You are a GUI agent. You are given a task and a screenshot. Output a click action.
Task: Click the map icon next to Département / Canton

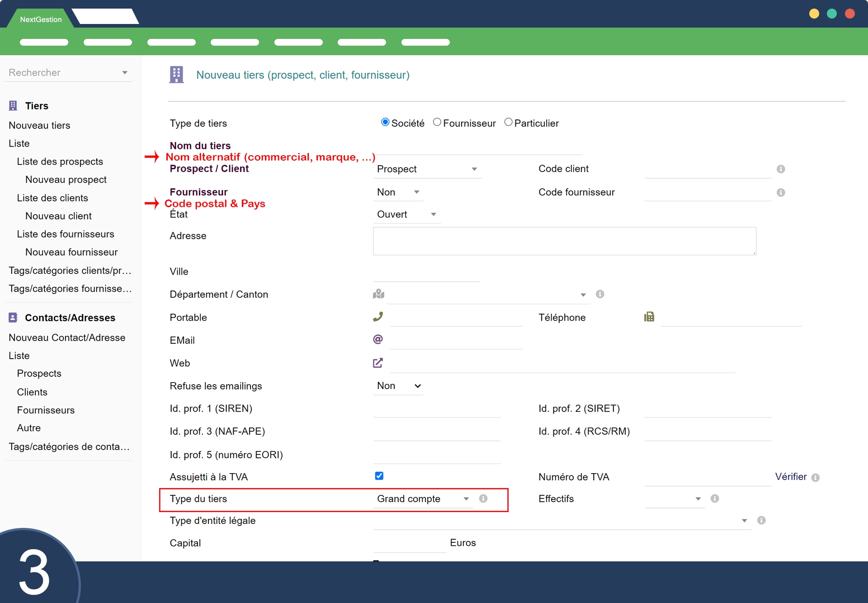[x=378, y=294]
